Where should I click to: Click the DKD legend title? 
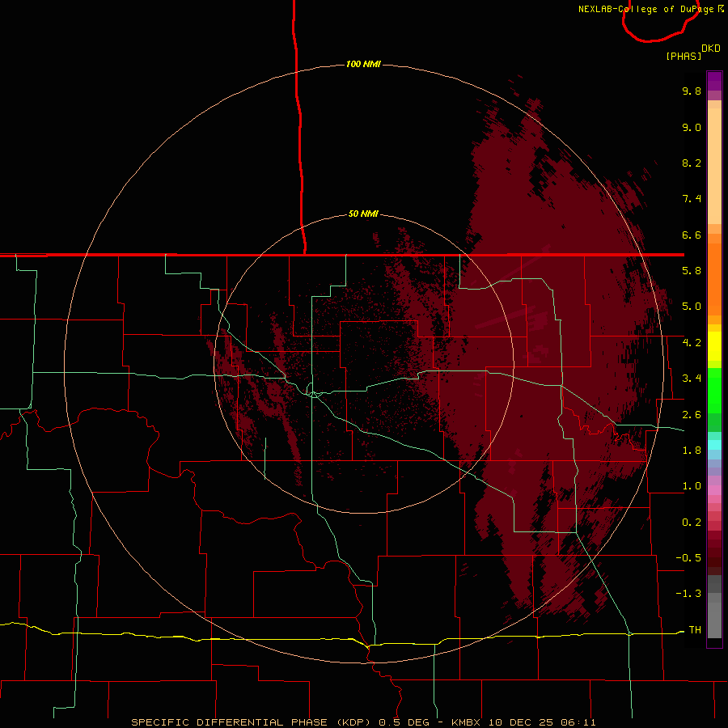[711, 49]
